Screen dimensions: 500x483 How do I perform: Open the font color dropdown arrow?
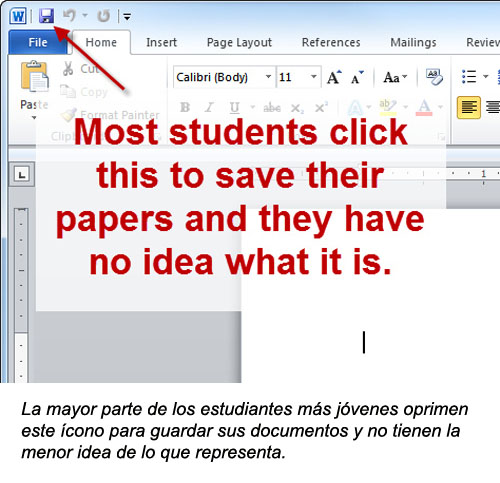click(441, 107)
